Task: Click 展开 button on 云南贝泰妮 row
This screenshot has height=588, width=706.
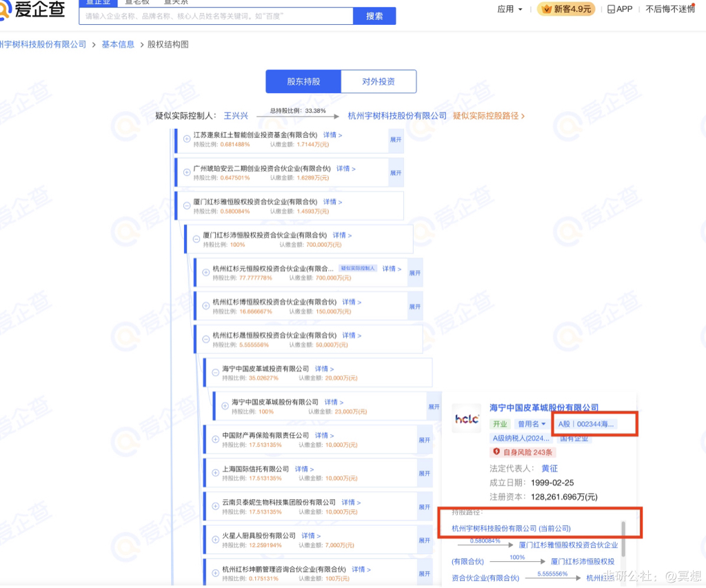Action: (425, 507)
